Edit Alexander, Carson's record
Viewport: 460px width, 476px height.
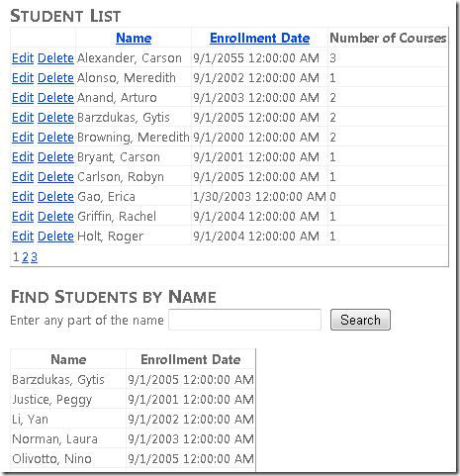[23, 58]
